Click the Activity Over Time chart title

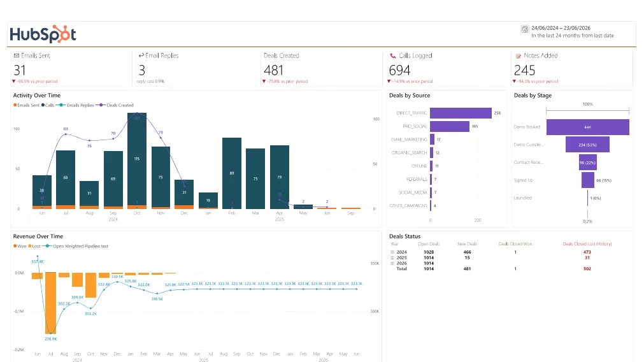[36, 96]
